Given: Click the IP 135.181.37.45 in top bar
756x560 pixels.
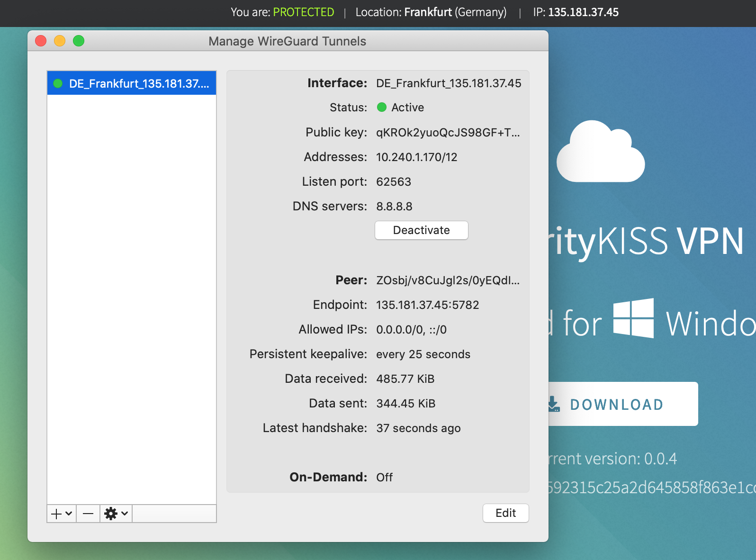Looking at the screenshot, I should (583, 12).
